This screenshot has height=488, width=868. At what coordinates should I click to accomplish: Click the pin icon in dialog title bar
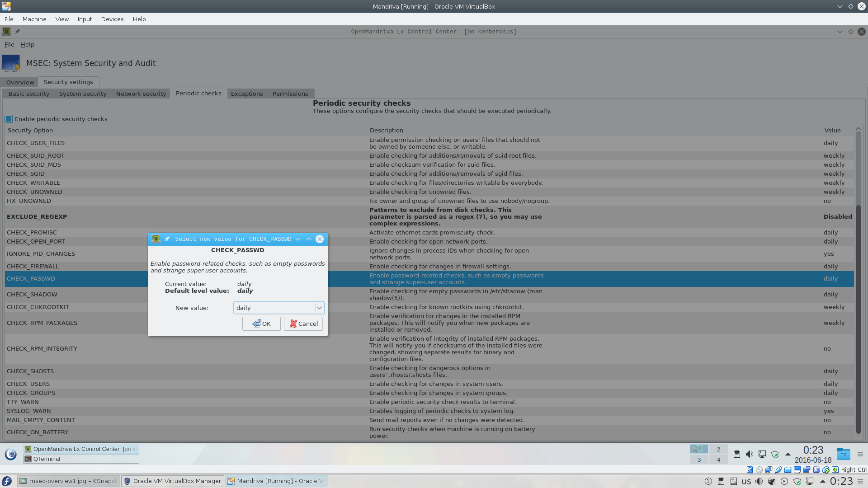(x=167, y=239)
